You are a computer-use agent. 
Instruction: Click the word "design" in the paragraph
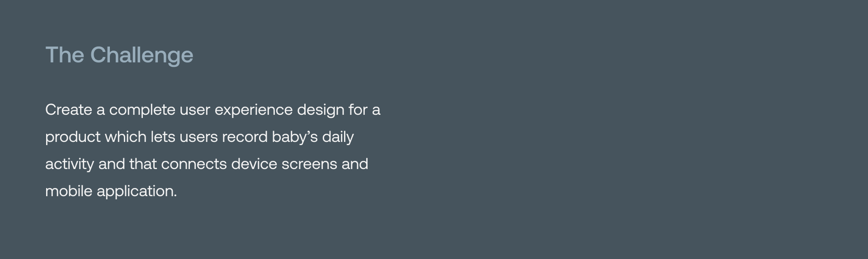(x=321, y=110)
